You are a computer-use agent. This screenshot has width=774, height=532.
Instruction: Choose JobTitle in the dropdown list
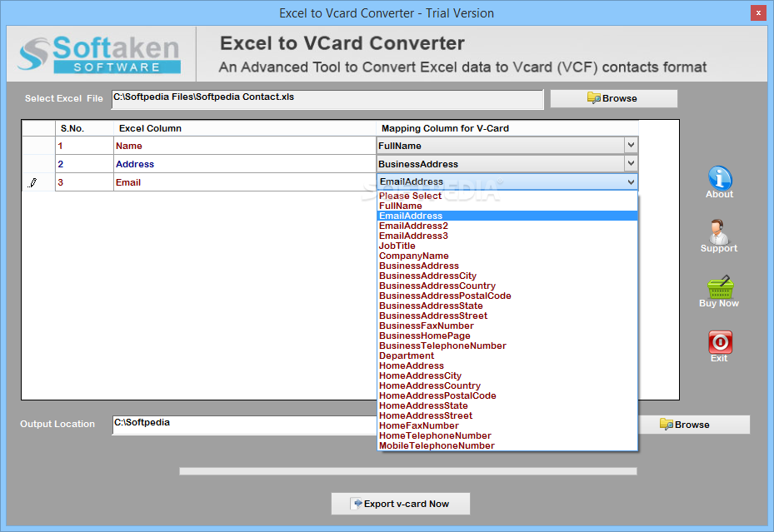[507, 246]
